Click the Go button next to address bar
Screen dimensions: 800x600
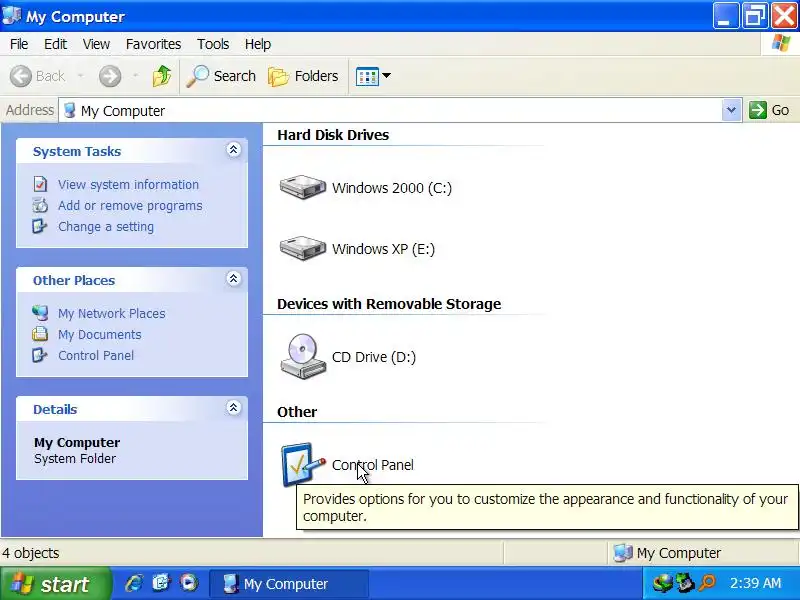769,110
